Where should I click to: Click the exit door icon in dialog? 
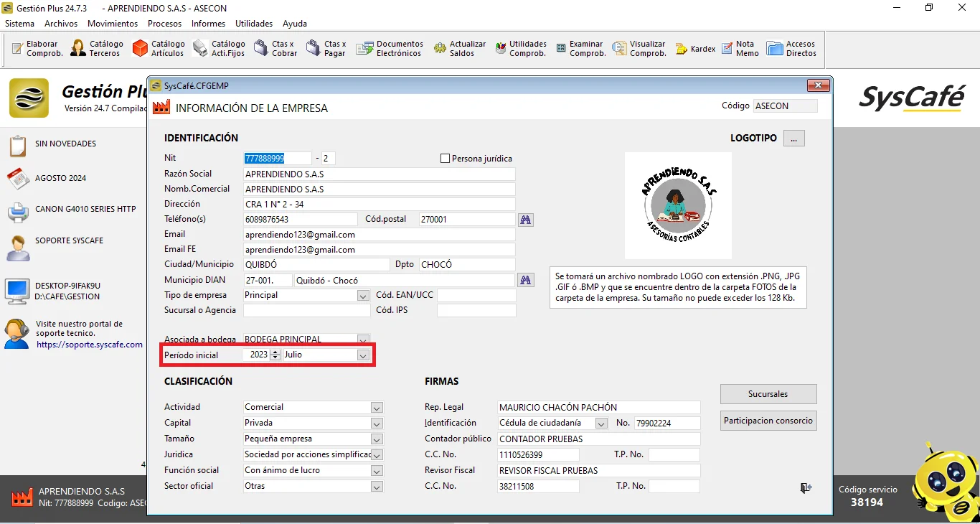806,488
